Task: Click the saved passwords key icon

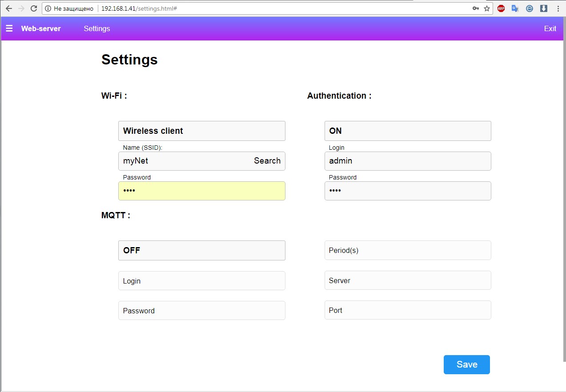Action: (x=475, y=8)
